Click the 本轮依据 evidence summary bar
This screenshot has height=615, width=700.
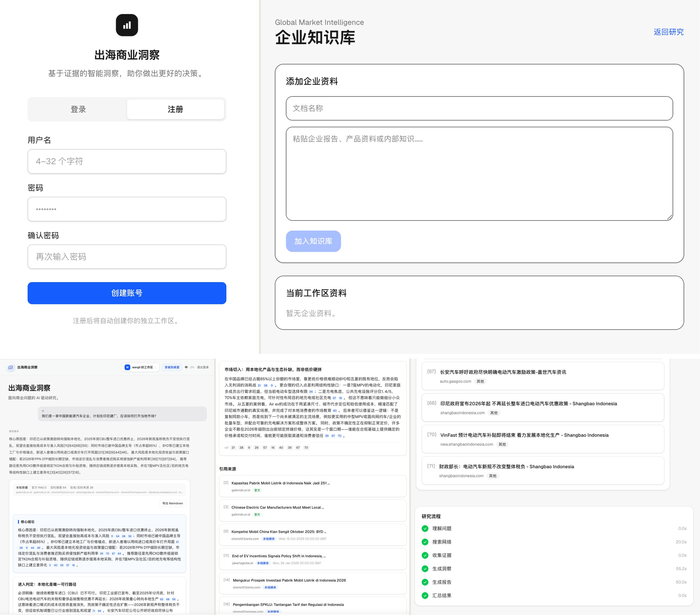(x=99, y=490)
